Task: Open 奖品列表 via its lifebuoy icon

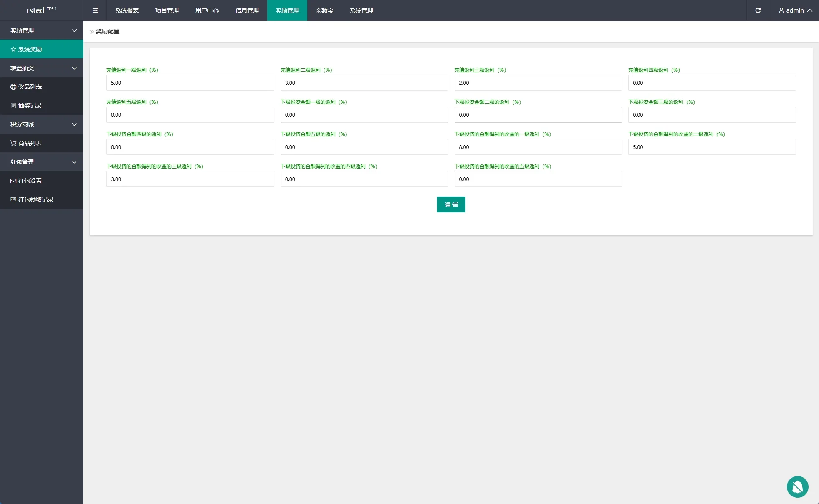Action: pos(13,87)
